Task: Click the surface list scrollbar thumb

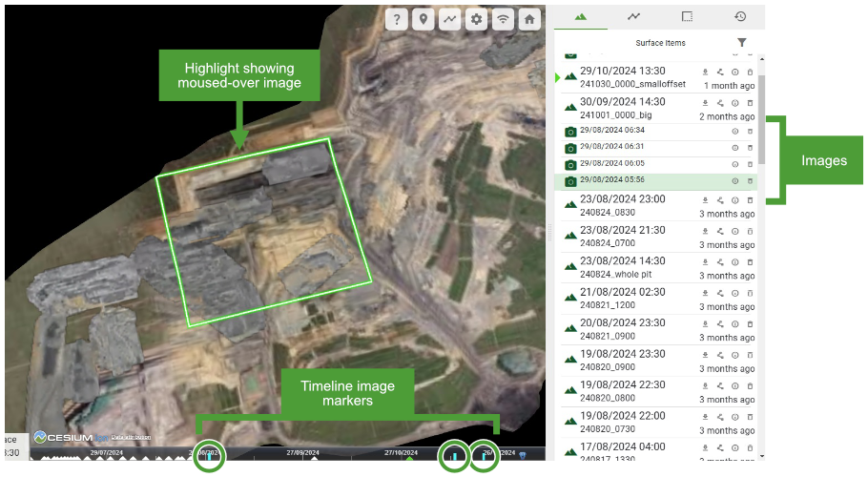Action: [x=762, y=119]
